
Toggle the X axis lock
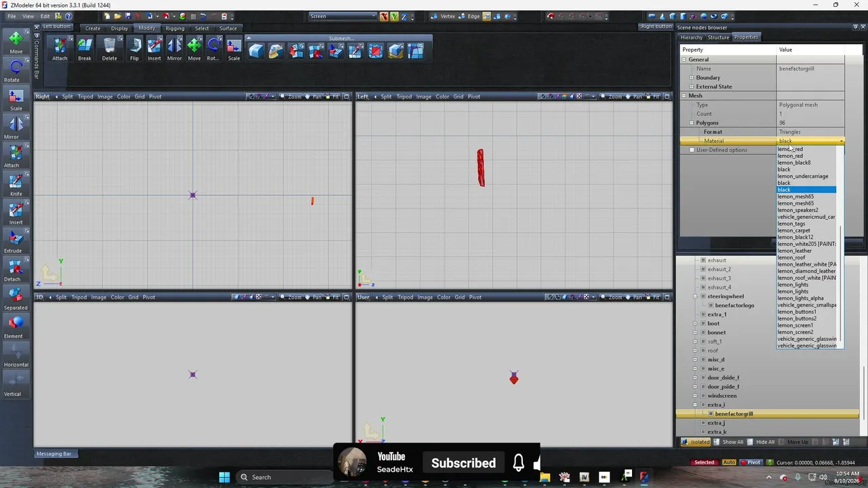point(384,16)
